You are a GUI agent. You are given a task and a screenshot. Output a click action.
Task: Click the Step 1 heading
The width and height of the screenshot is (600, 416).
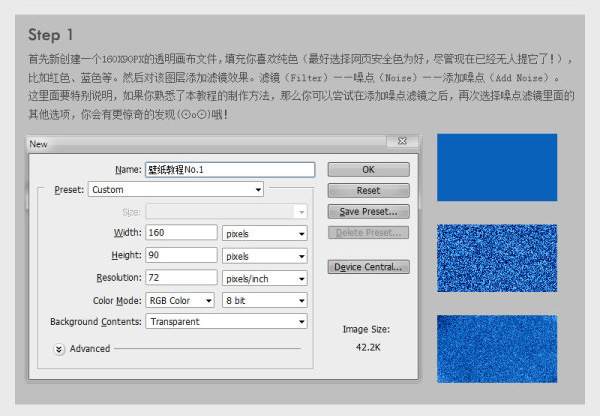pyautogui.click(x=50, y=35)
